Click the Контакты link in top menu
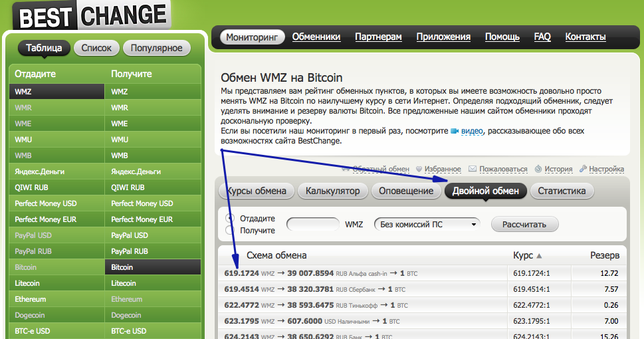Image resolution: width=644 pixels, height=339 pixels. tap(585, 37)
